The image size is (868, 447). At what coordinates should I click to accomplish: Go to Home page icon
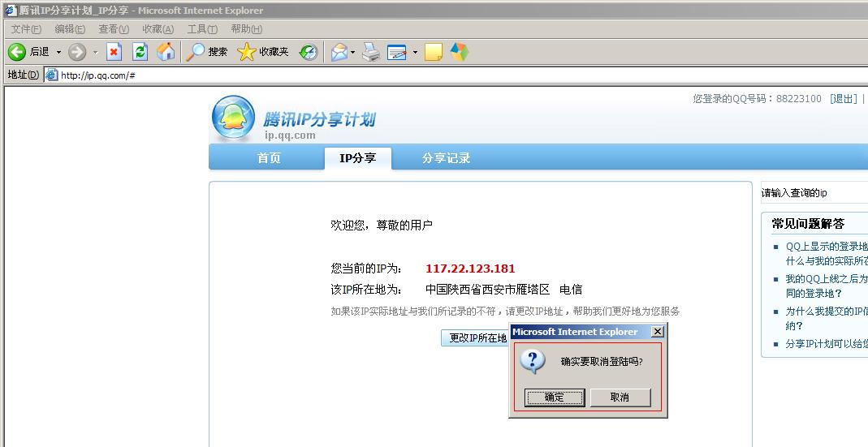(x=166, y=52)
